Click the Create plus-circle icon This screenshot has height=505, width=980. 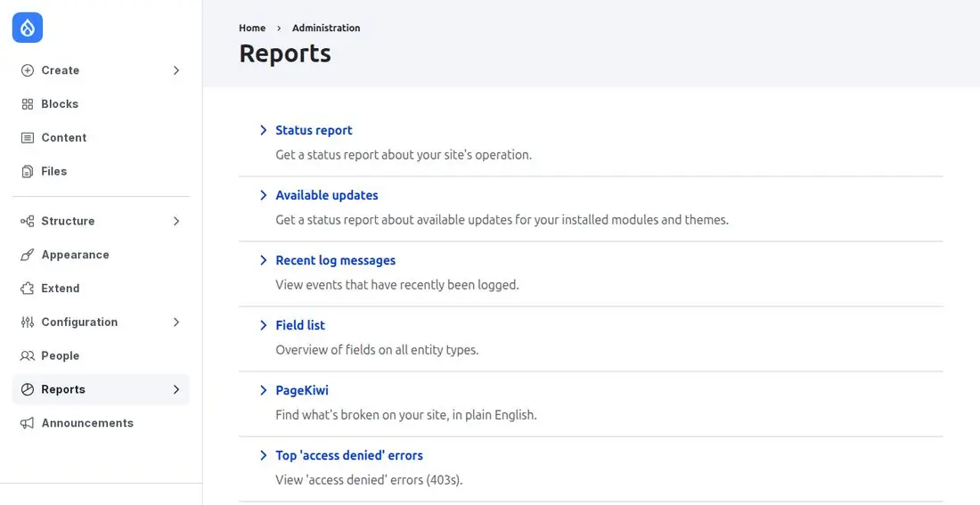[x=28, y=70]
